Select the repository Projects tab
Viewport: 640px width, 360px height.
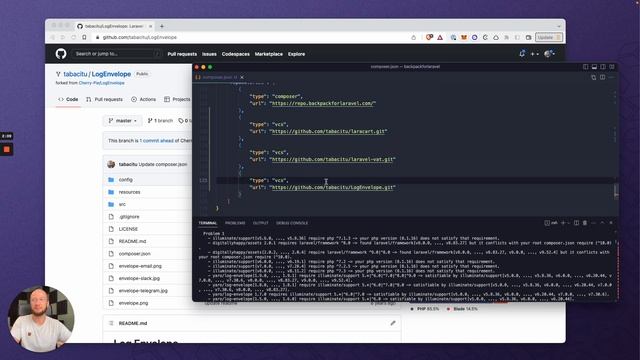[x=177, y=99]
